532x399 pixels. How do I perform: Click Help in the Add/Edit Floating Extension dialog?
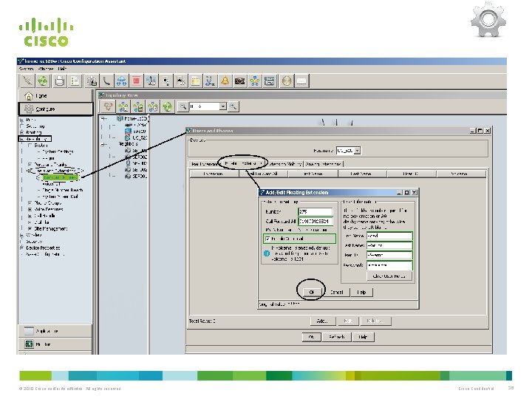361,292
